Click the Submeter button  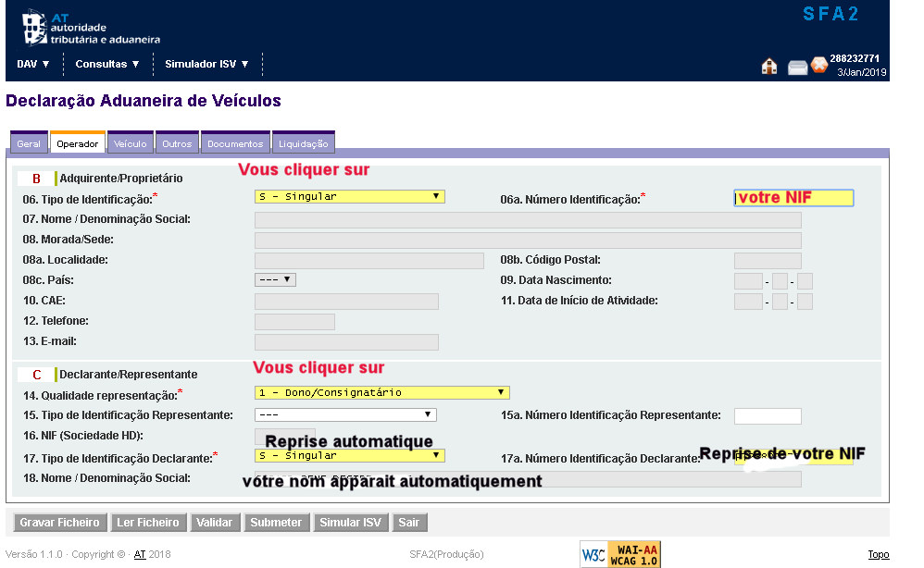[x=277, y=522]
